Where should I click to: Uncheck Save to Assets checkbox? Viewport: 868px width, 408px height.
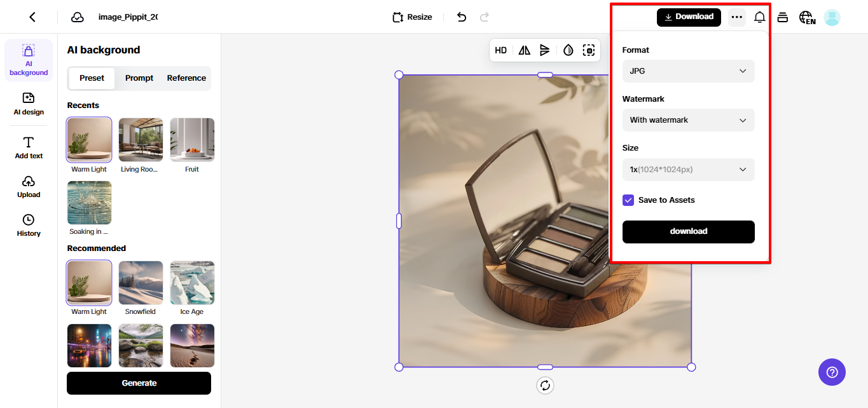(628, 200)
